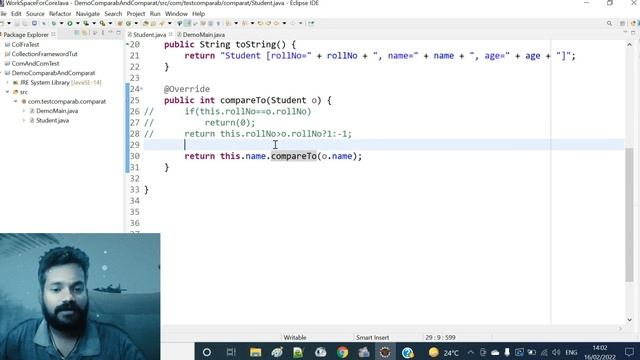Open the Window menu

176,13
